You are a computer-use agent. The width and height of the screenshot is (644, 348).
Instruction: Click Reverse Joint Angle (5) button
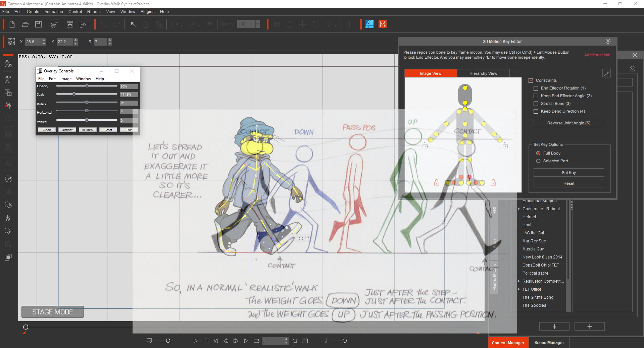click(568, 123)
